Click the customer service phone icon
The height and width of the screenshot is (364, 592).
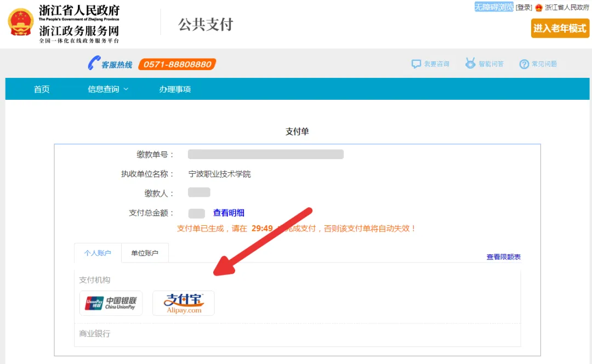(94, 64)
